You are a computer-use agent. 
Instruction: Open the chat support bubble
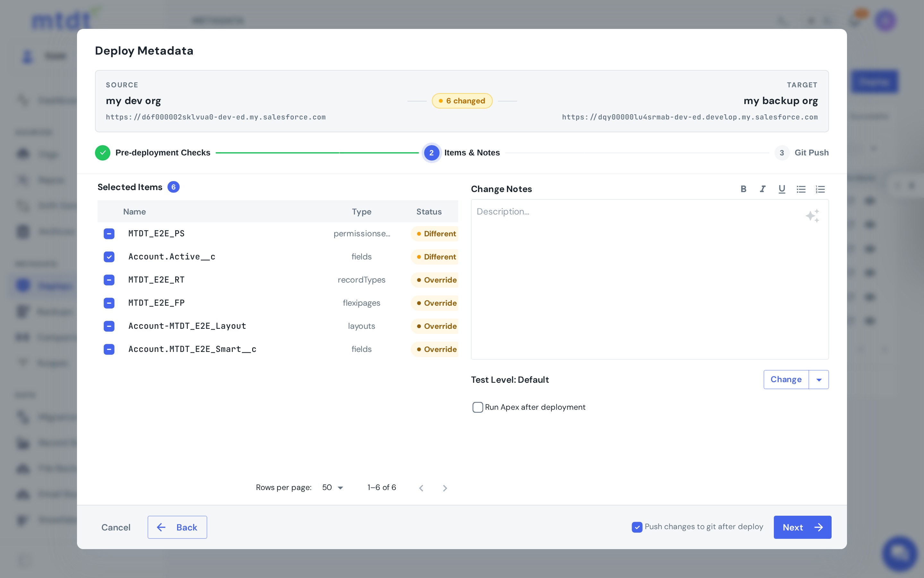pos(900,553)
